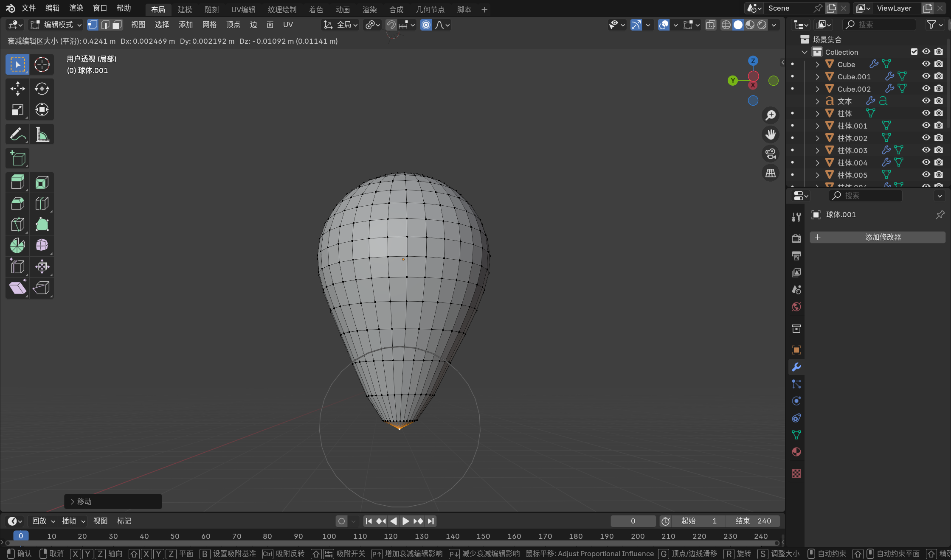951x560 pixels.
Task: Expand the 柱体.003 tree item
Action: [817, 150]
